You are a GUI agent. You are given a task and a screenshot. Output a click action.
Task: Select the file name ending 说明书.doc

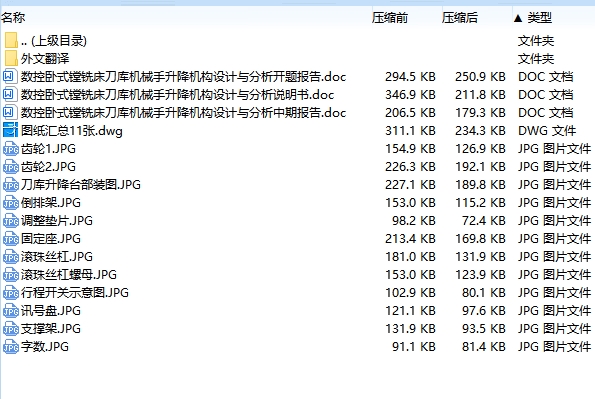[177, 95]
